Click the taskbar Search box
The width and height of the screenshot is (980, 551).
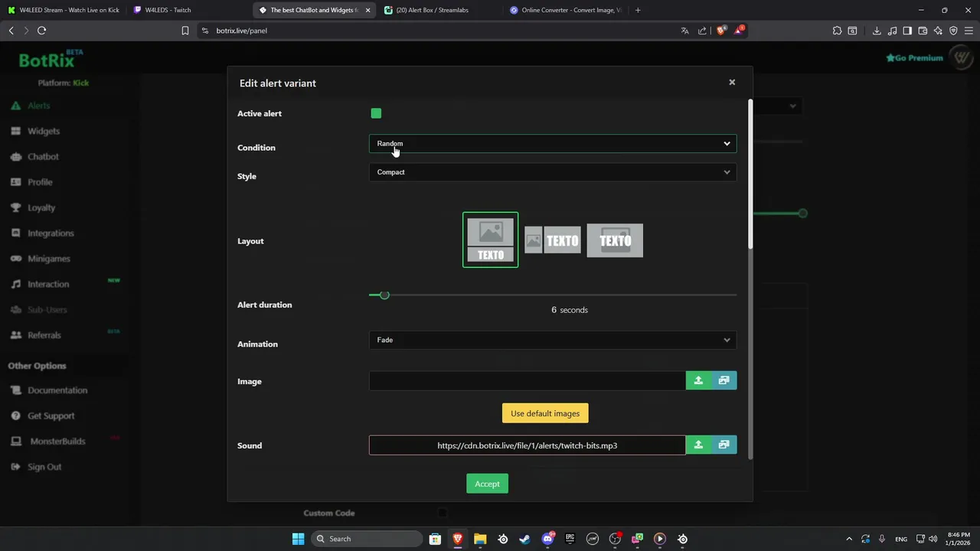[x=368, y=539]
